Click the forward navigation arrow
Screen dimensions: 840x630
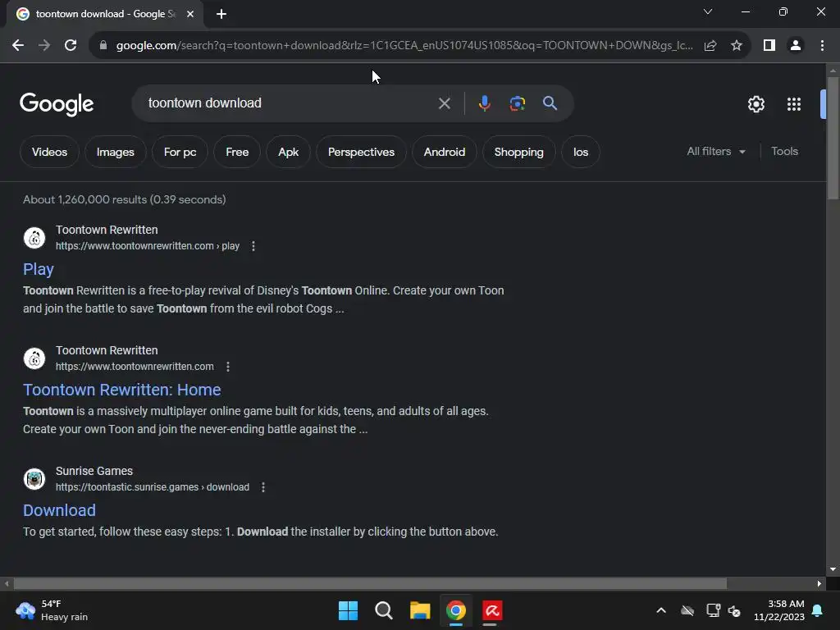tap(44, 46)
